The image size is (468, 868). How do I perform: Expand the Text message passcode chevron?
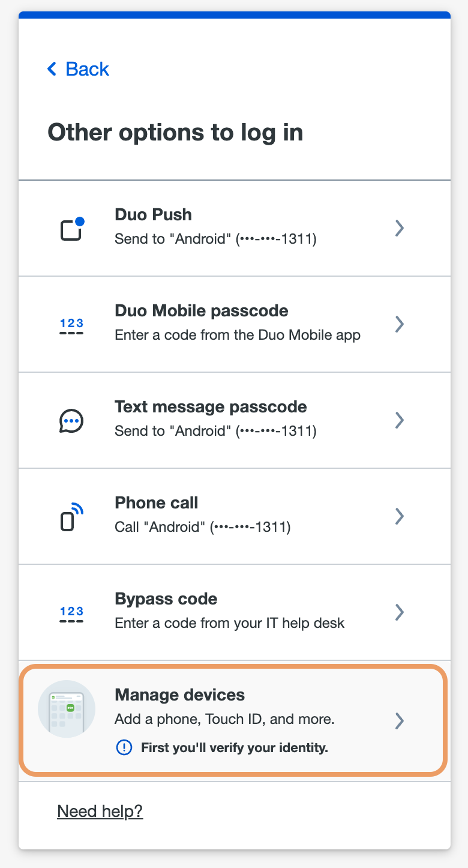pos(399,420)
